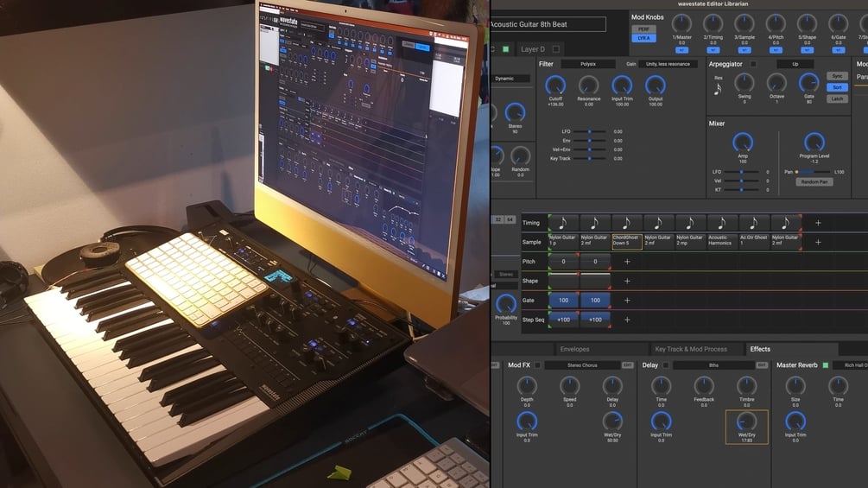Toggle the Arpeggiator enable checkbox
868x488 pixels.
[753, 64]
